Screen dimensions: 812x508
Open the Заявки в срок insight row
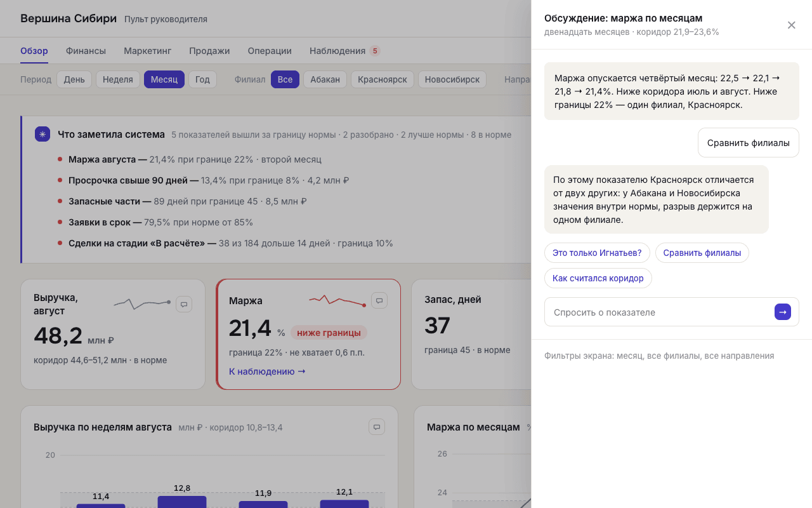point(155,222)
